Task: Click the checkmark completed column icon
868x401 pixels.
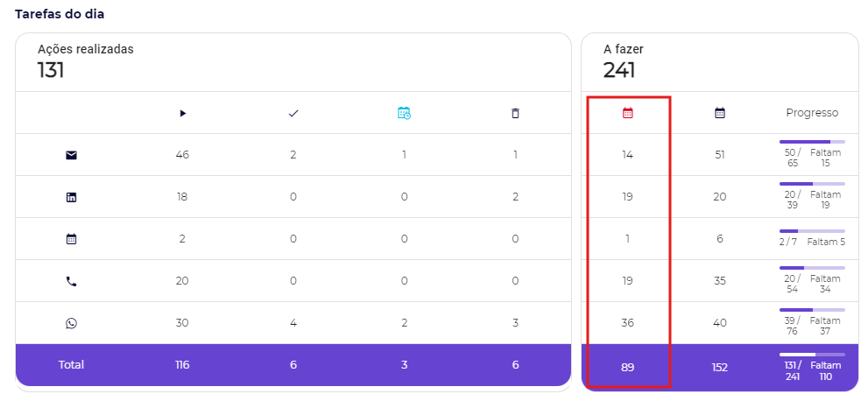Action: click(293, 113)
